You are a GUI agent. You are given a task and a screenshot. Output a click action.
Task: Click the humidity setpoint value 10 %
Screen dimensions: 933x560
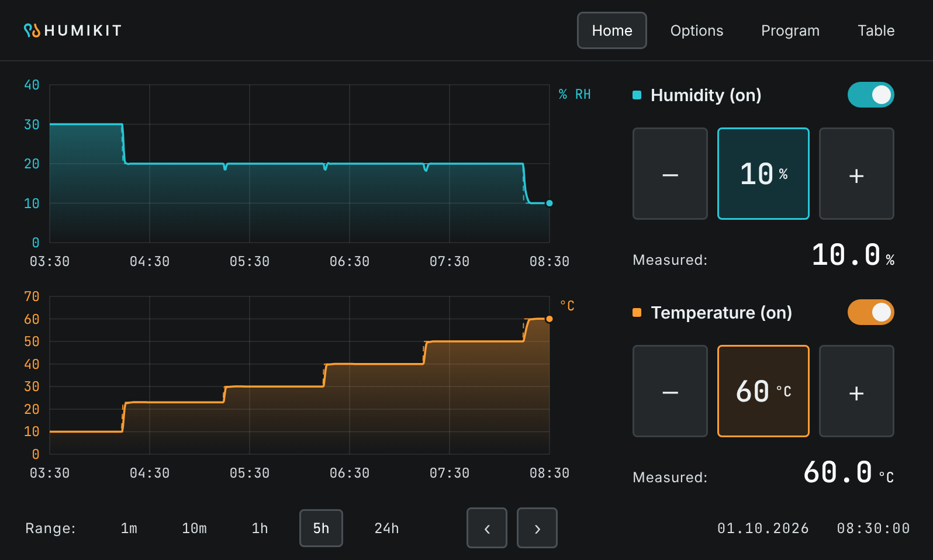763,174
